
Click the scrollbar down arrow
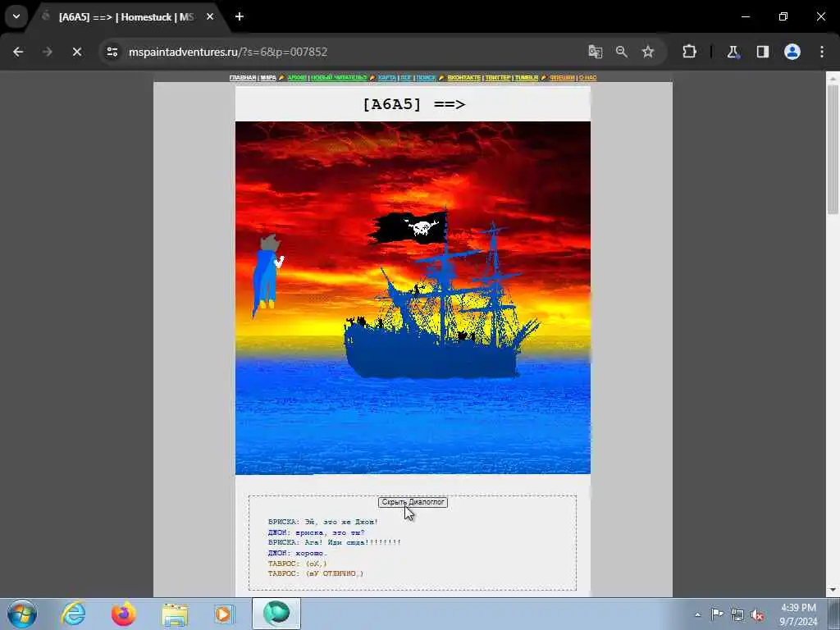(x=833, y=590)
